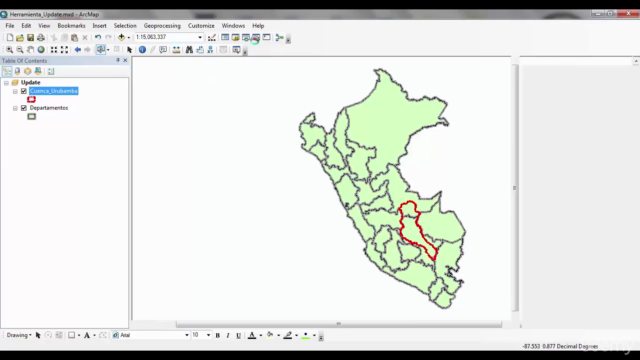Select the HTML Popup tool
Screen dimensions: 640x360
[163, 50]
